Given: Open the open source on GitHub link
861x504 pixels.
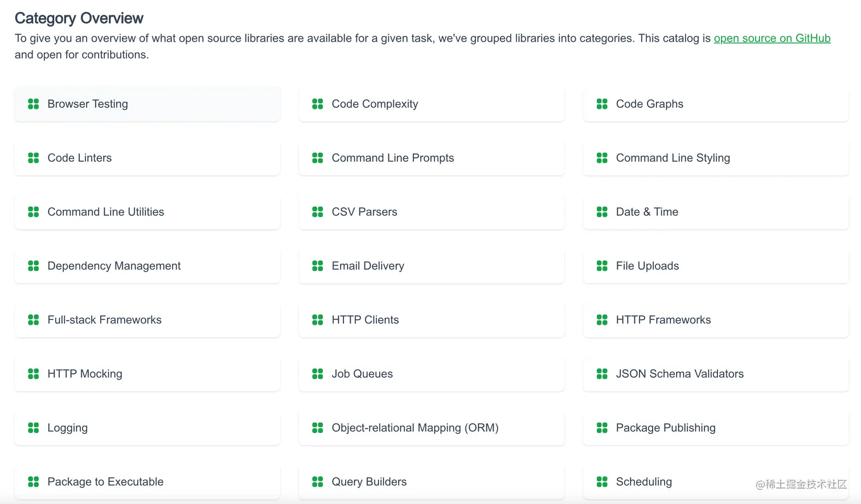Looking at the screenshot, I should click(772, 38).
